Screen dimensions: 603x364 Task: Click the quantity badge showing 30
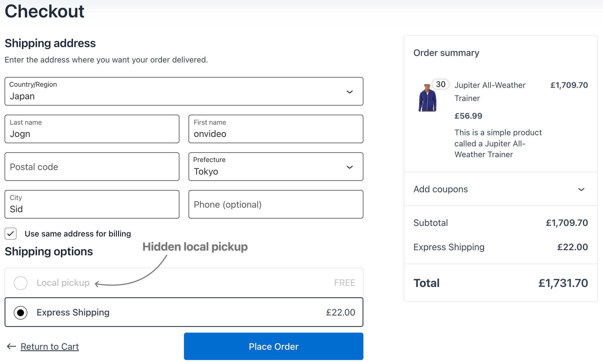(440, 84)
